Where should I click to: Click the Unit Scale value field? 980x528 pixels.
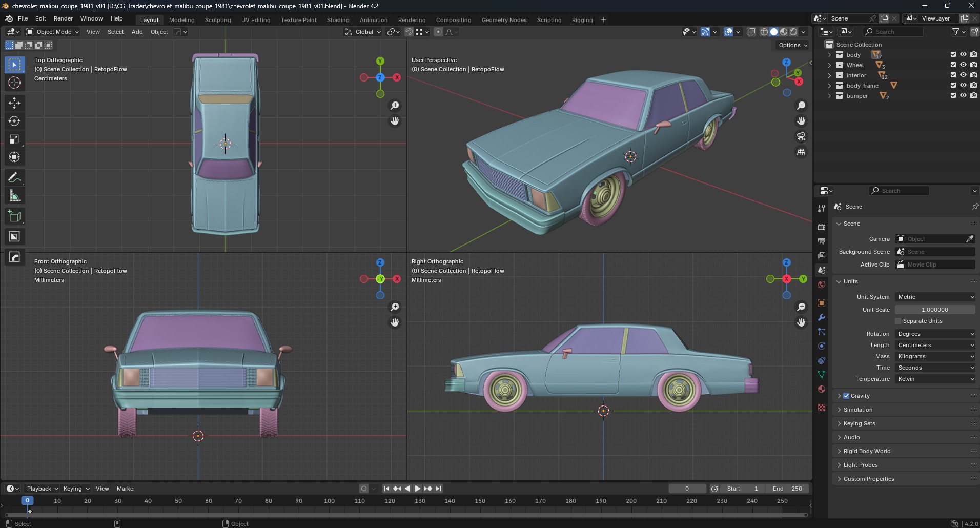tap(934, 310)
